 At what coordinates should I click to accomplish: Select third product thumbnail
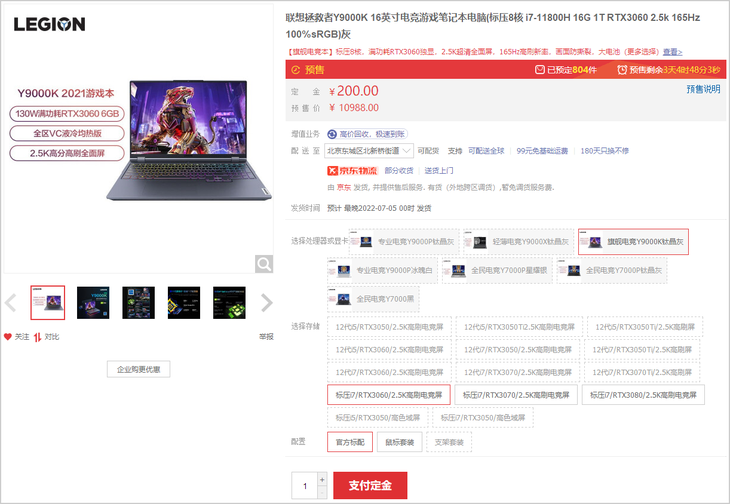138,302
